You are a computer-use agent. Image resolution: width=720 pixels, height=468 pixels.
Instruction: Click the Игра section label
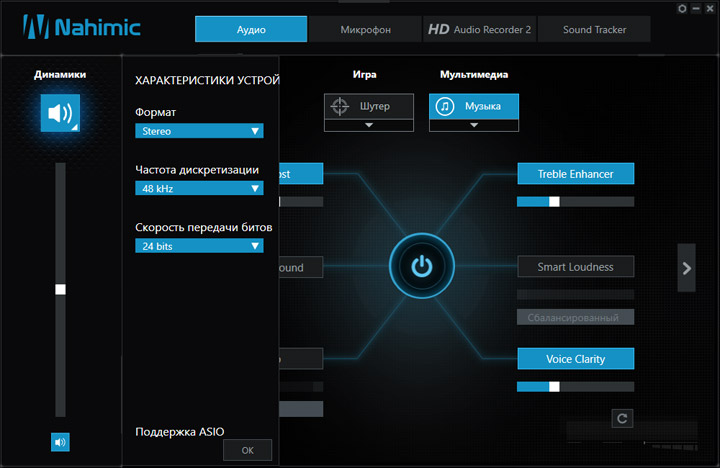[x=365, y=74]
